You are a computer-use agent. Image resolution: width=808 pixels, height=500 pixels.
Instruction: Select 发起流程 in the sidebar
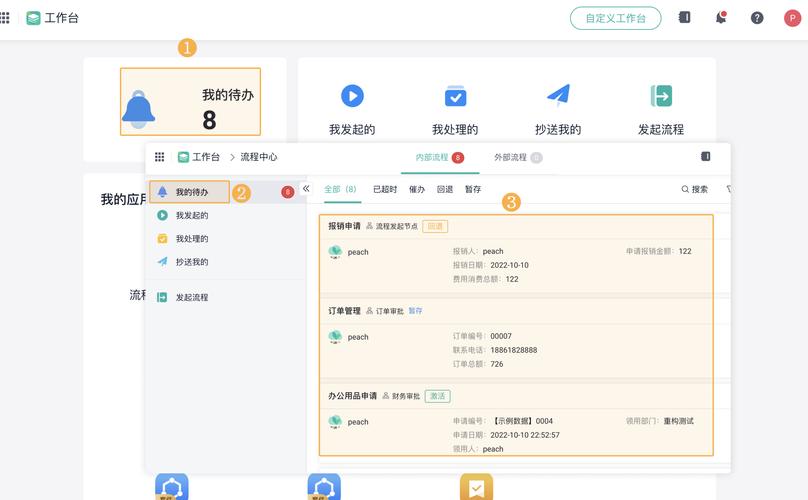point(192,297)
